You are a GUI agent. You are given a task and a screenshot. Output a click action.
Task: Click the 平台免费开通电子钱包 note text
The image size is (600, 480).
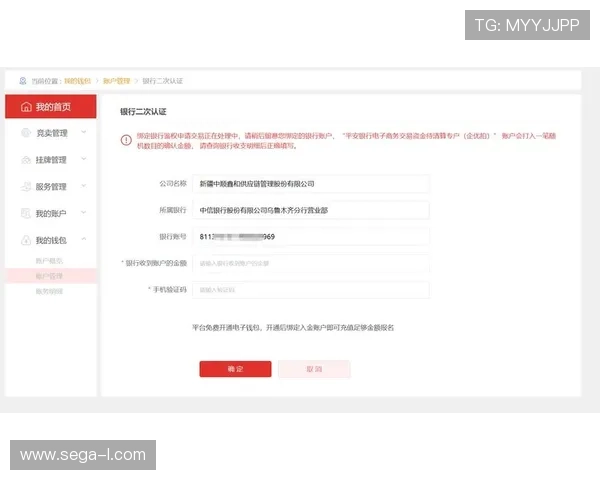coord(293,328)
